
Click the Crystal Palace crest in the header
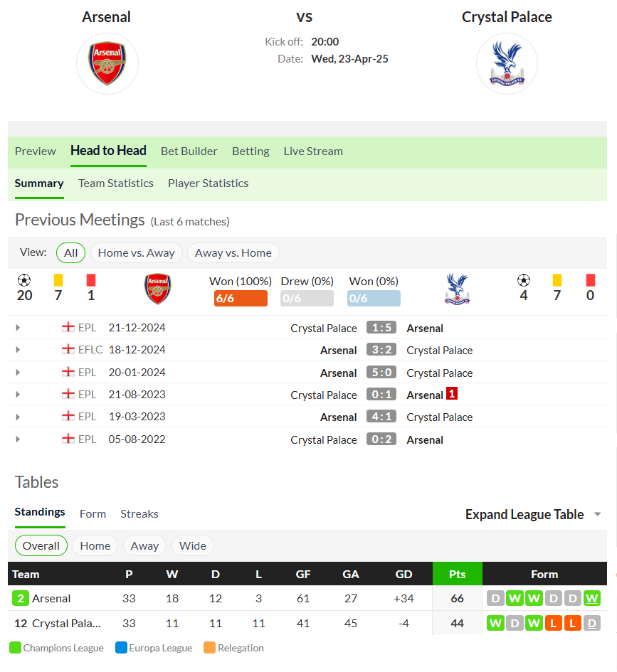click(x=507, y=63)
